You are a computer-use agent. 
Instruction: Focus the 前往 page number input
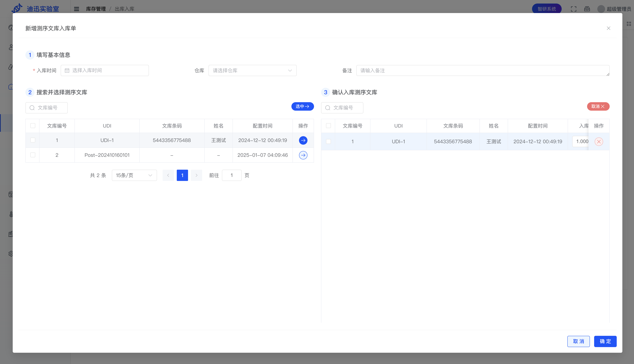click(x=231, y=175)
